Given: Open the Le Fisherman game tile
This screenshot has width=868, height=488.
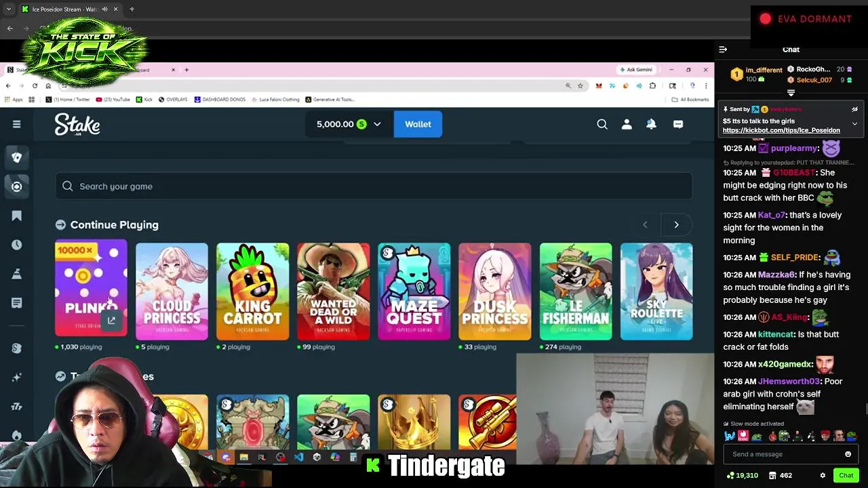Looking at the screenshot, I should 576,291.
